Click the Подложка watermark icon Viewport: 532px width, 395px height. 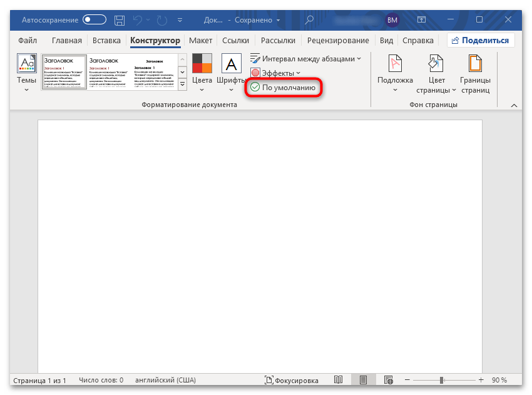395,64
